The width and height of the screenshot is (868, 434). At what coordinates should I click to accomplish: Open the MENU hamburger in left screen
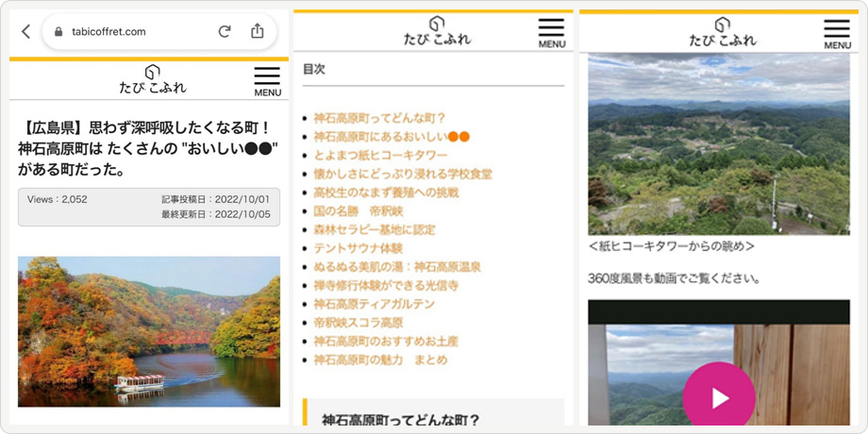click(267, 81)
